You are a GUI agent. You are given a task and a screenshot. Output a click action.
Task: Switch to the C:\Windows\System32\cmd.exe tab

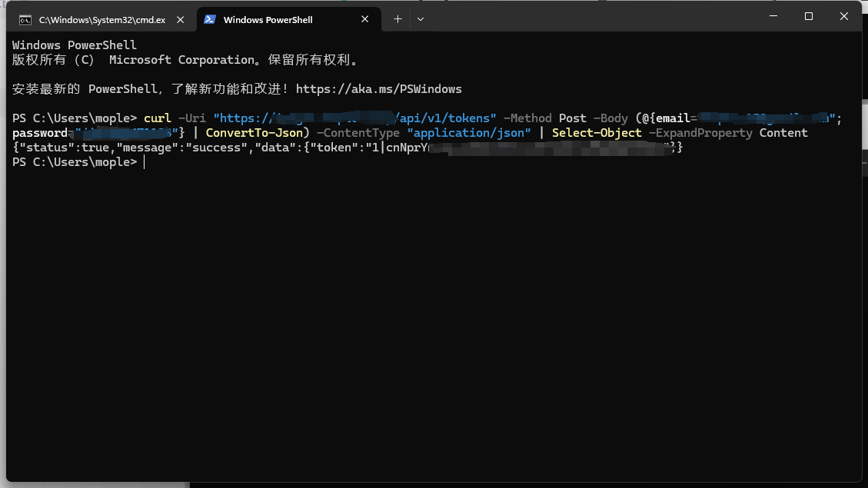[101, 19]
